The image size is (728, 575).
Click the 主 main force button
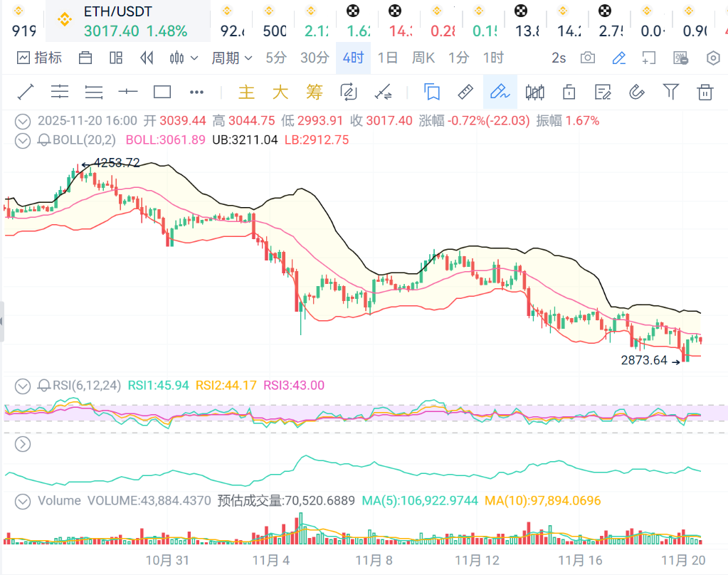[x=246, y=91]
